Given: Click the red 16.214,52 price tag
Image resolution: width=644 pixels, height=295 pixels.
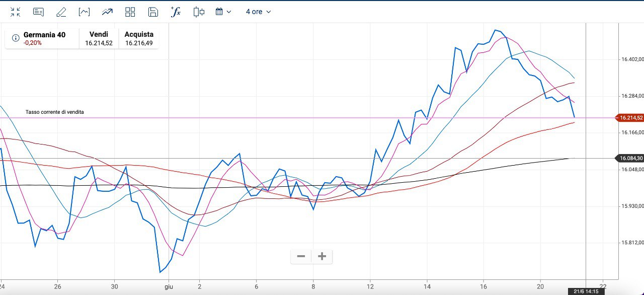Looking at the screenshot, I should coord(631,118).
